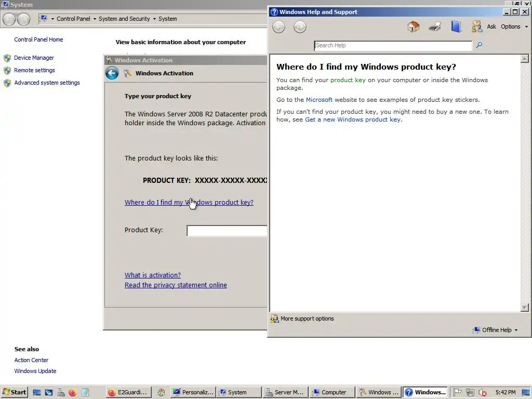Viewport: 532px width, 399px height.
Task: Click the blue back arrow in Windows Activation
Action: 112,73
